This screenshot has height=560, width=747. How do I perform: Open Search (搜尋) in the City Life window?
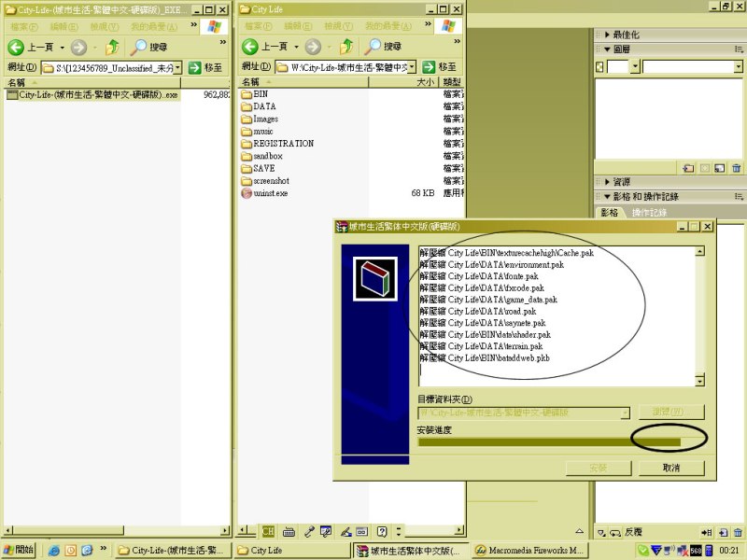coord(384,46)
